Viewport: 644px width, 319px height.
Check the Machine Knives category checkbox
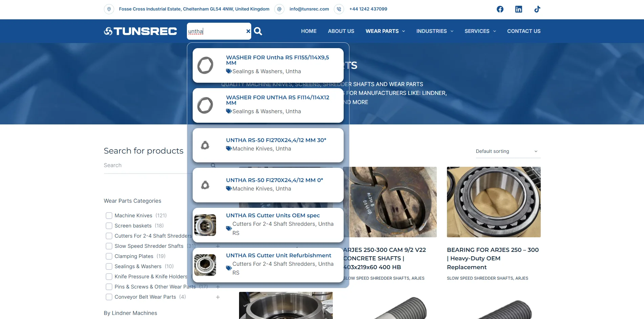pyautogui.click(x=109, y=216)
